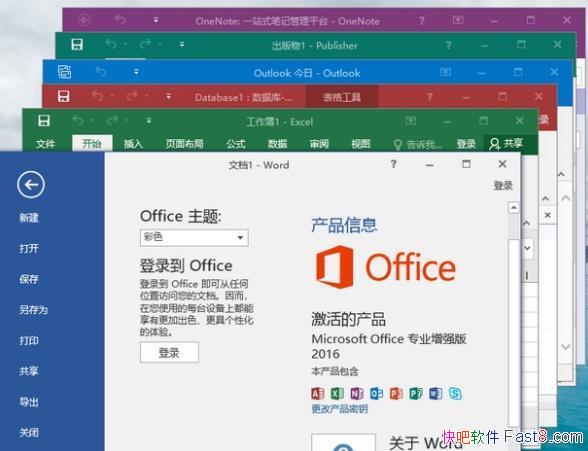This screenshot has height=451, width=588.
Task: Open Outlook ribbon display options icon
Action: [445, 71]
